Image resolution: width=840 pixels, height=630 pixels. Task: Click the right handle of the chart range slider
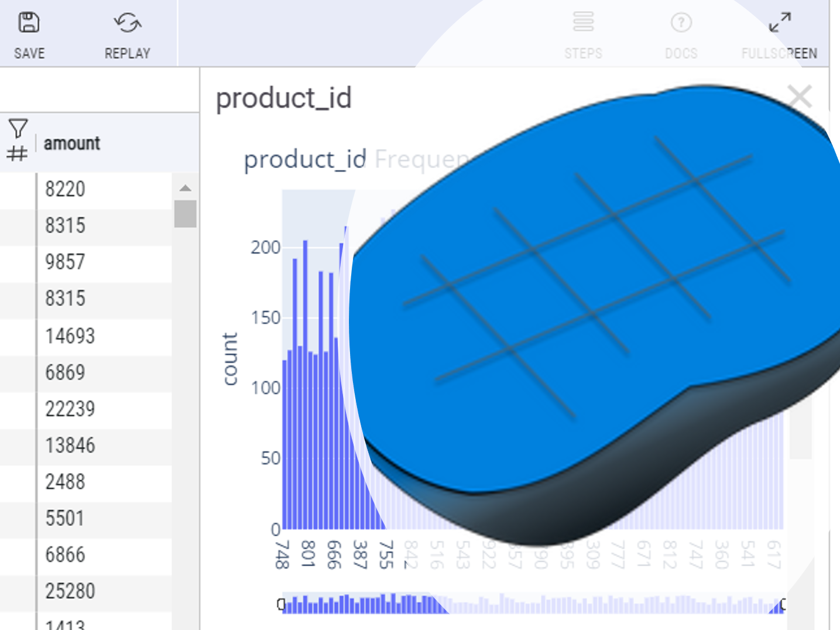(x=781, y=604)
